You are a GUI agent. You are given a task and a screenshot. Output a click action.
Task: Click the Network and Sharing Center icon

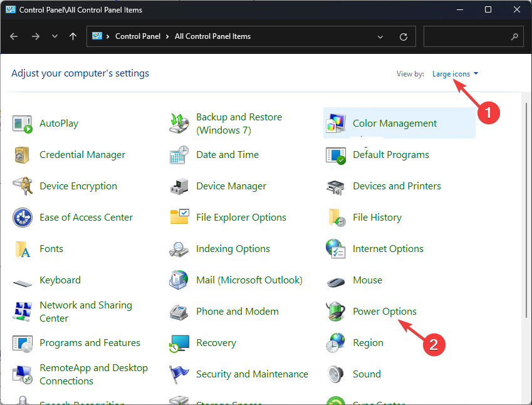coord(23,312)
